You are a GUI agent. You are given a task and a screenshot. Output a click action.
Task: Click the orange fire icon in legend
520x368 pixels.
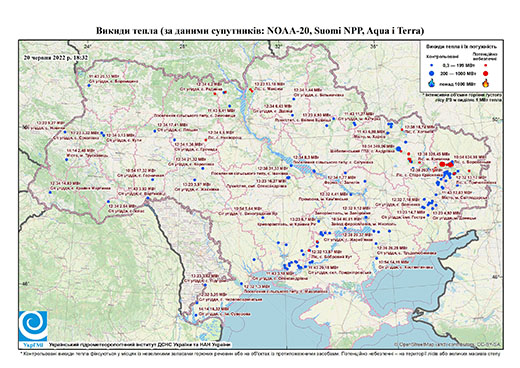tap(485, 83)
